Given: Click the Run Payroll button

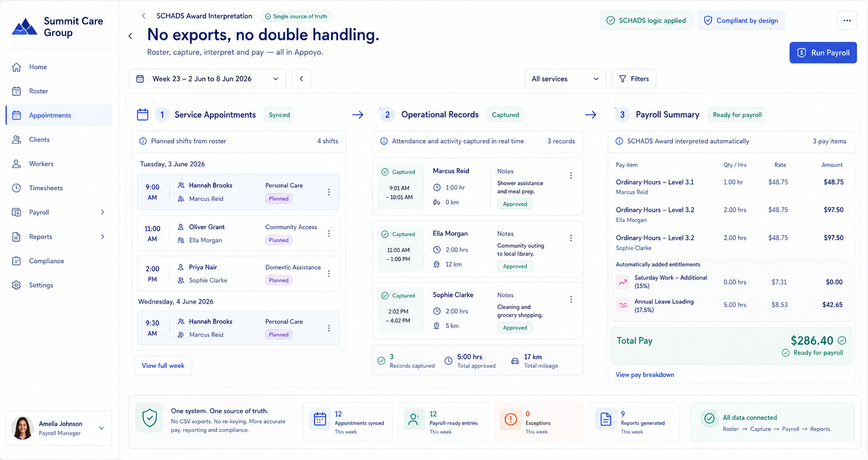Looking at the screenshot, I should (x=823, y=52).
